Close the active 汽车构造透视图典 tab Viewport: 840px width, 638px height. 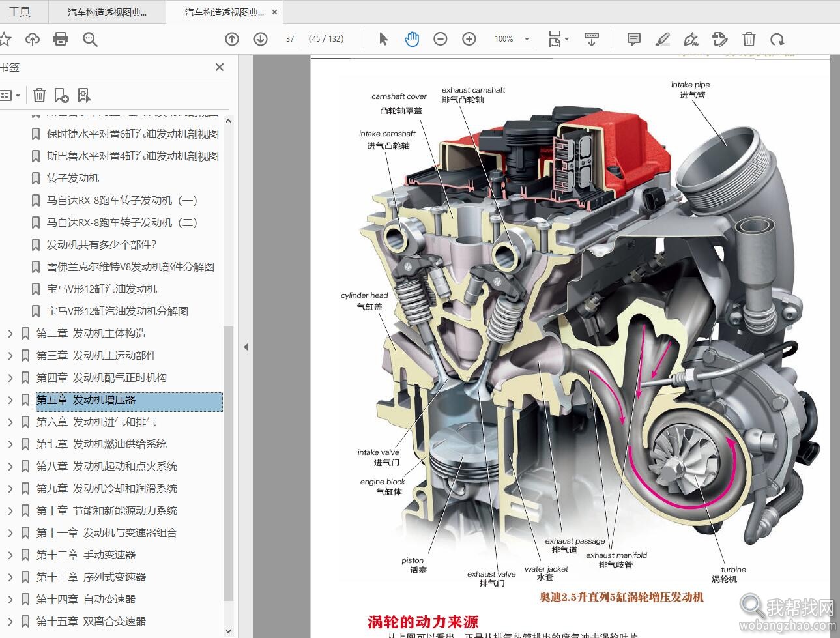[x=275, y=12]
